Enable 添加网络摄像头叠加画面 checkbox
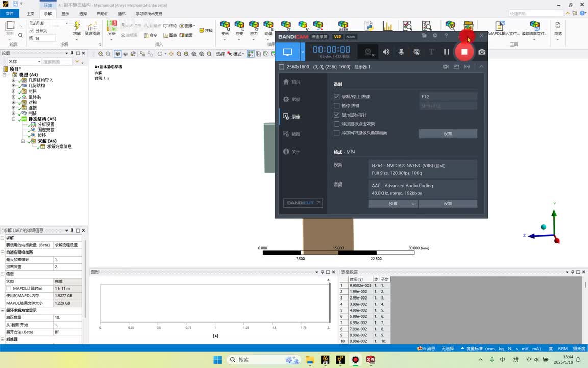This screenshot has width=588, height=368. pos(337,132)
